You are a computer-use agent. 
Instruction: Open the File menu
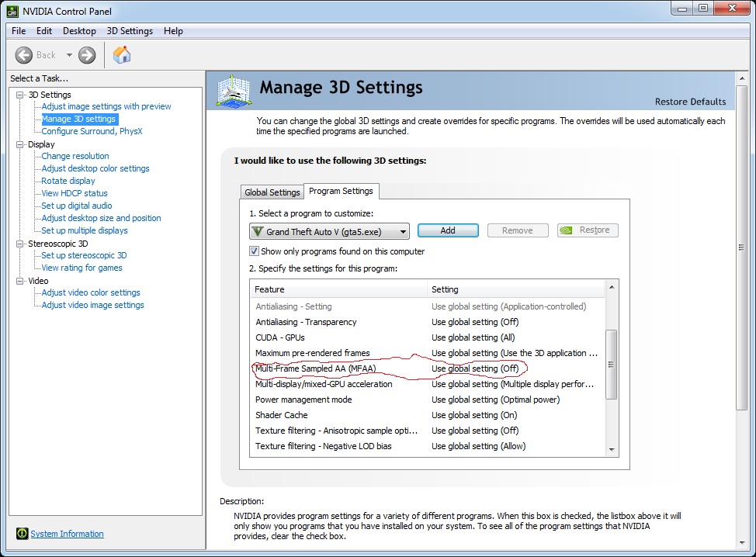click(x=19, y=31)
